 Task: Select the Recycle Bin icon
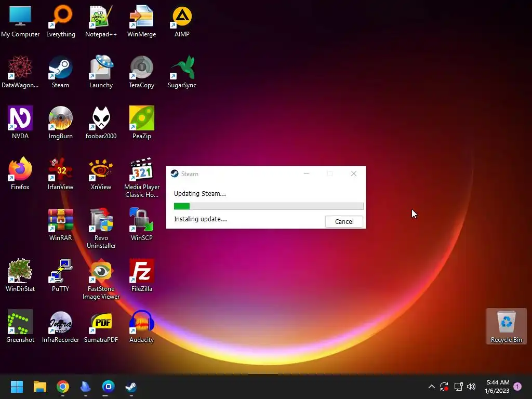(506, 326)
